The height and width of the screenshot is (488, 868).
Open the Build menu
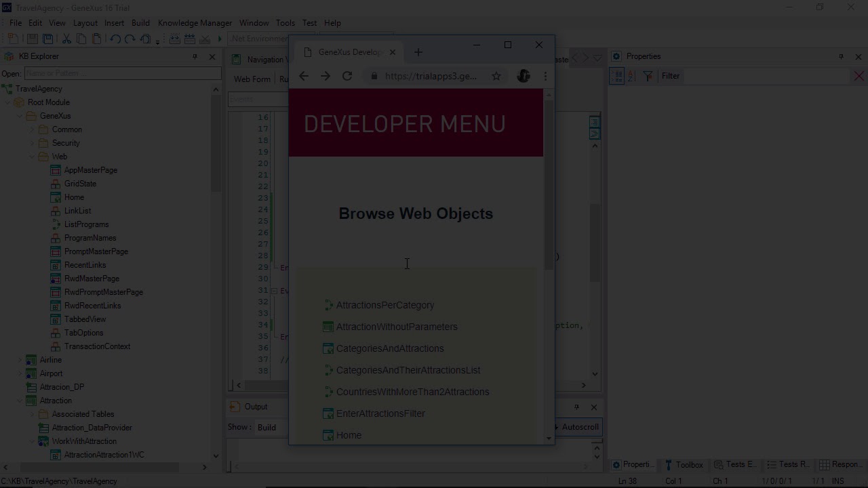click(x=140, y=23)
